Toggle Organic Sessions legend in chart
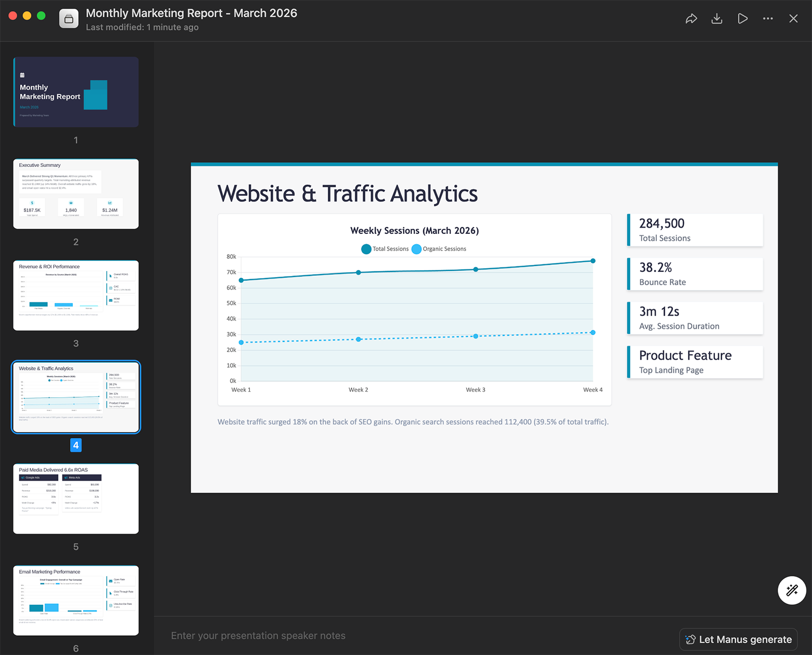The image size is (812, 655). click(x=439, y=249)
